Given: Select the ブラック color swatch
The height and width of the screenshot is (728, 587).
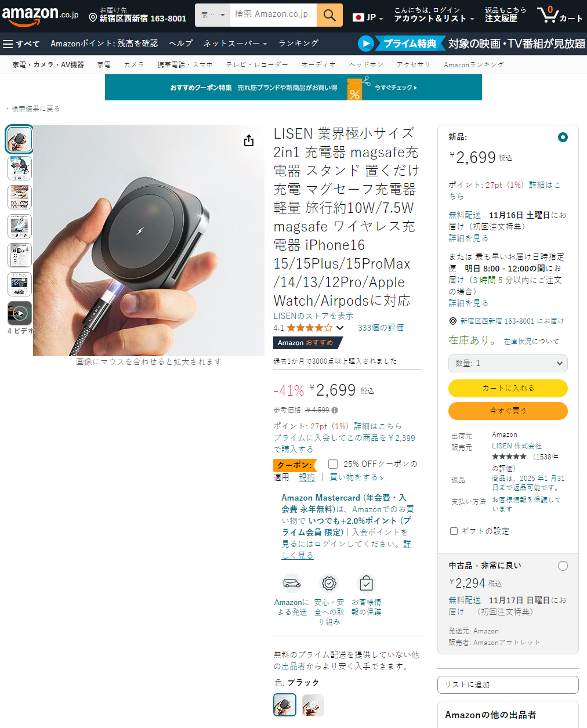Looking at the screenshot, I should [x=285, y=705].
